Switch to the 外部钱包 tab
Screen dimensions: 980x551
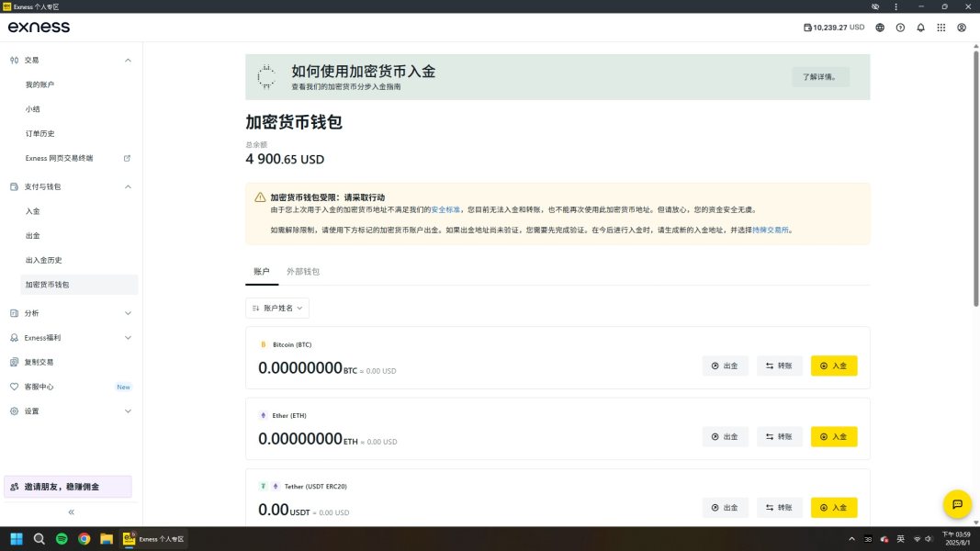click(x=303, y=272)
